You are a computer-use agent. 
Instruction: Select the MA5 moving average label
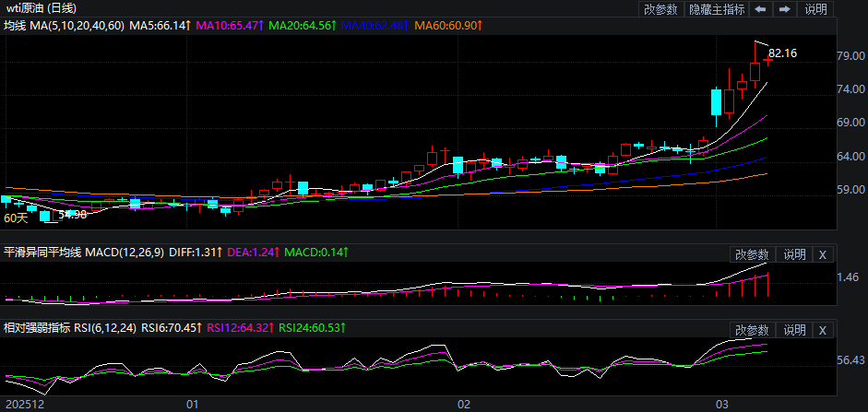point(160,26)
